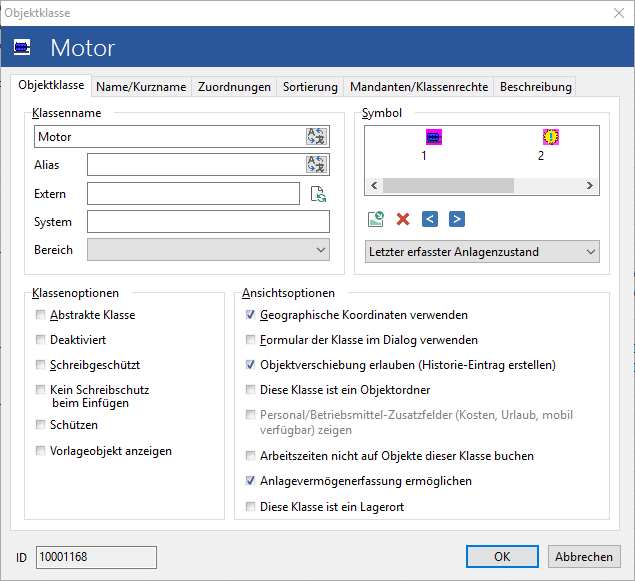Open the Name/Kurzname tab
The image size is (635, 581).
pyautogui.click(x=141, y=87)
